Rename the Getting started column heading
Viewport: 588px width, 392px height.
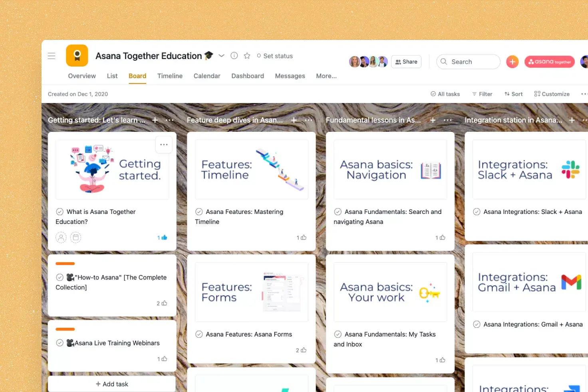pyautogui.click(x=97, y=120)
